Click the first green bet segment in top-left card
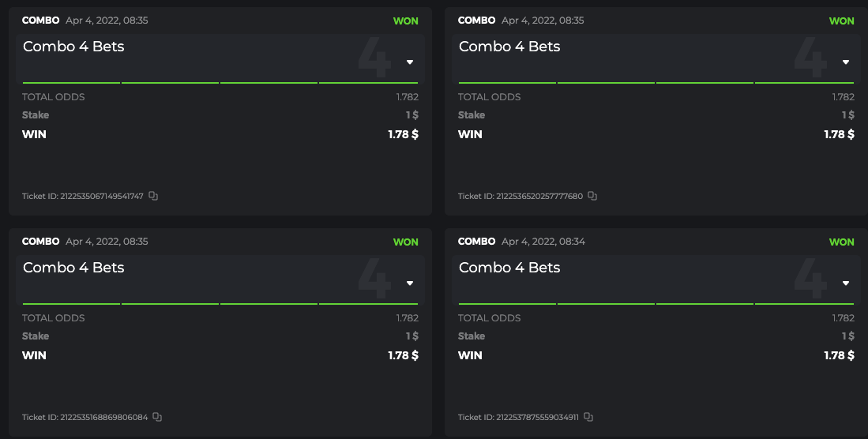Image resolution: width=868 pixels, height=439 pixels. coord(71,81)
